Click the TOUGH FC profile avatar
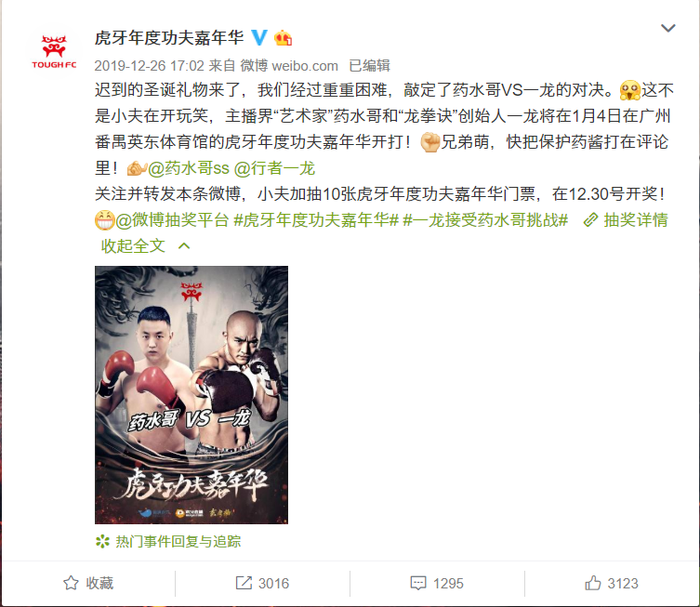 pos(54,51)
